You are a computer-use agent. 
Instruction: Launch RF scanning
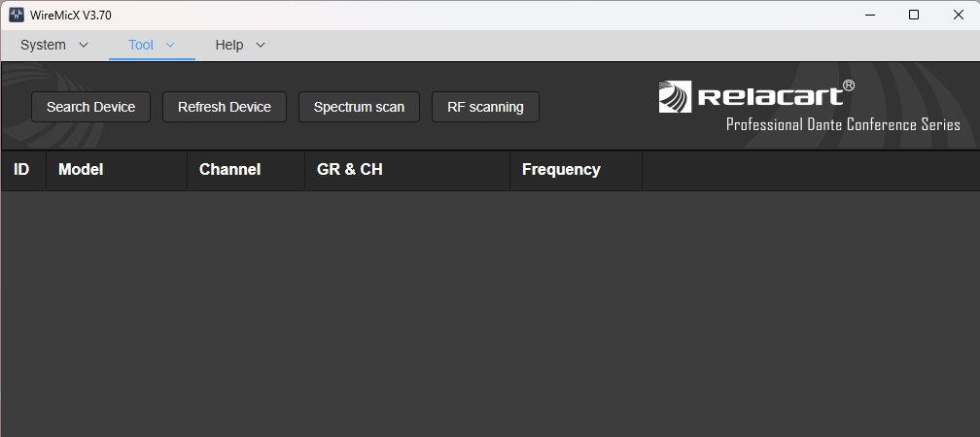tap(485, 107)
